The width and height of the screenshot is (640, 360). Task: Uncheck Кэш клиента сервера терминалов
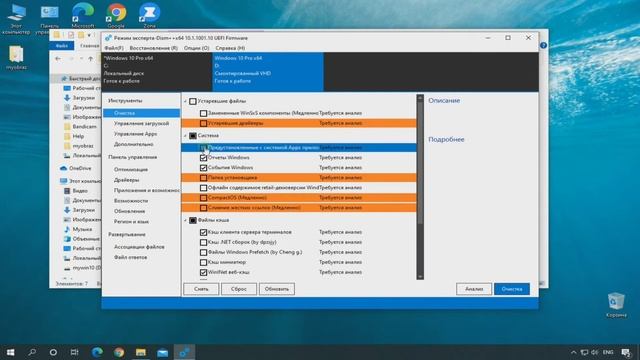pos(203,232)
